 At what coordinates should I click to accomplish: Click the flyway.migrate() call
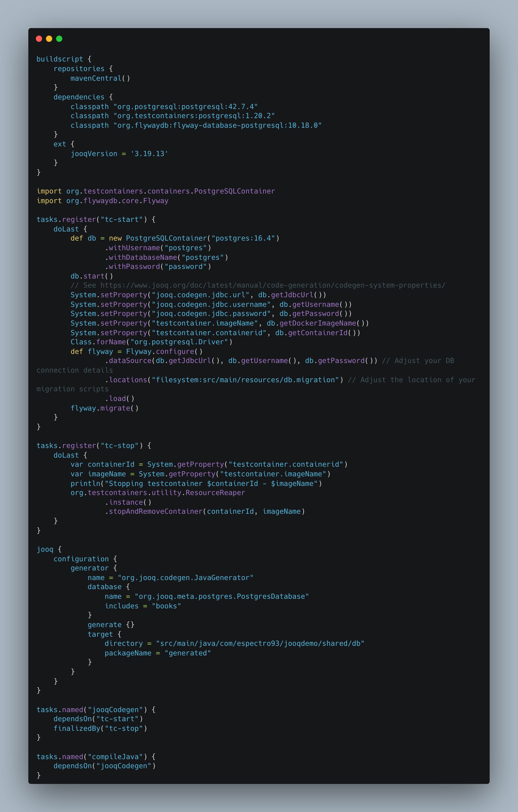104,408
